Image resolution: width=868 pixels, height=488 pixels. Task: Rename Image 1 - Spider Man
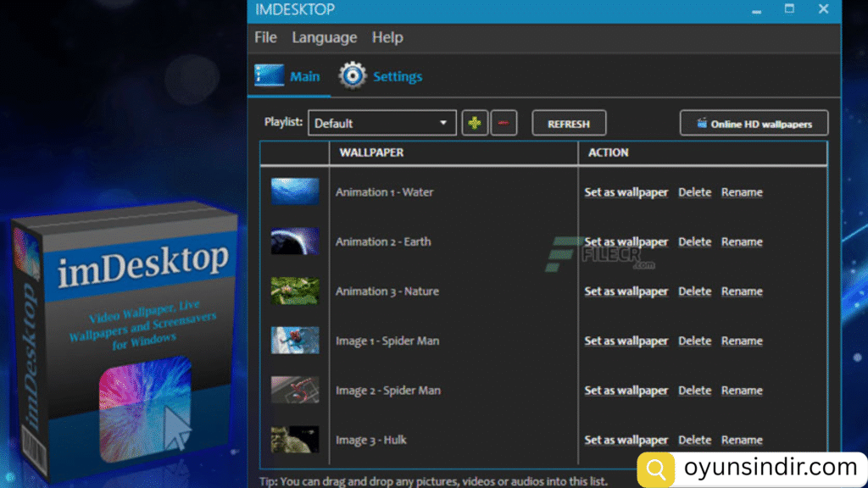point(742,341)
